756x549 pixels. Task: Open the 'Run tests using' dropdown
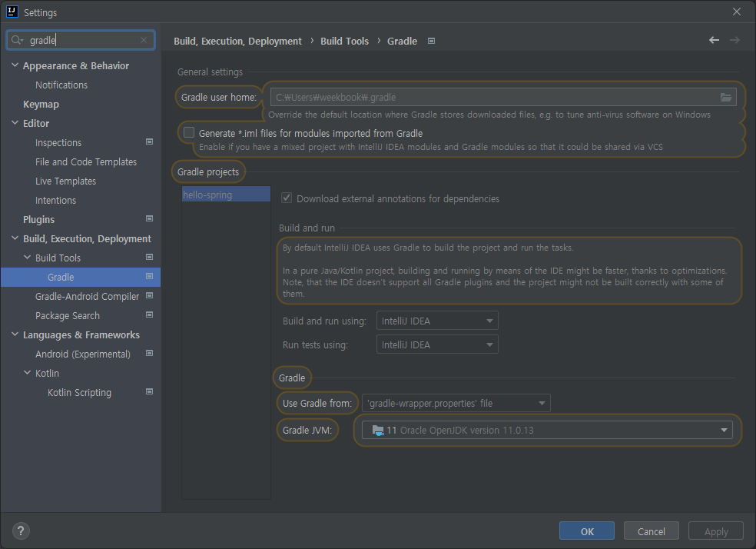tap(437, 345)
